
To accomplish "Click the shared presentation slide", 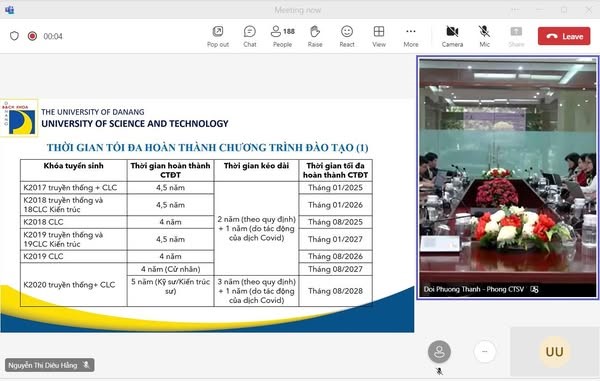I will (207, 216).
